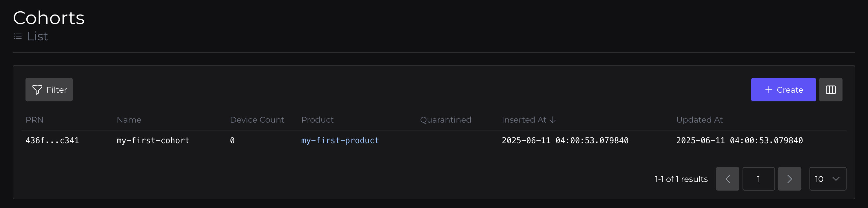The height and width of the screenshot is (208, 868).
Task: Sort by Quarantined column header
Action: 445,120
